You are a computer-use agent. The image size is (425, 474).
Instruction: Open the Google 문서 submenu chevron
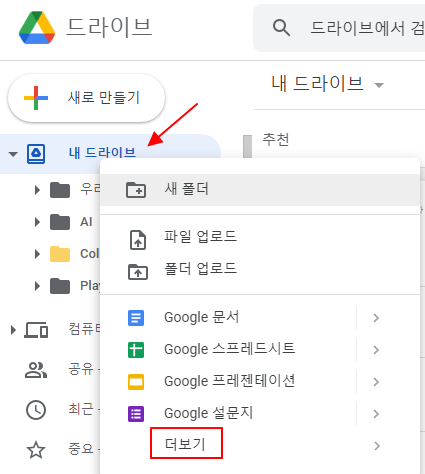pyautogui.click(x=376, y=318)
